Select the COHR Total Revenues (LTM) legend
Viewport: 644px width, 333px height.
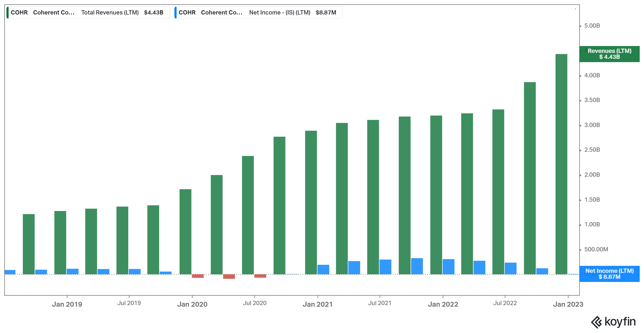click(x=88, y=13)
